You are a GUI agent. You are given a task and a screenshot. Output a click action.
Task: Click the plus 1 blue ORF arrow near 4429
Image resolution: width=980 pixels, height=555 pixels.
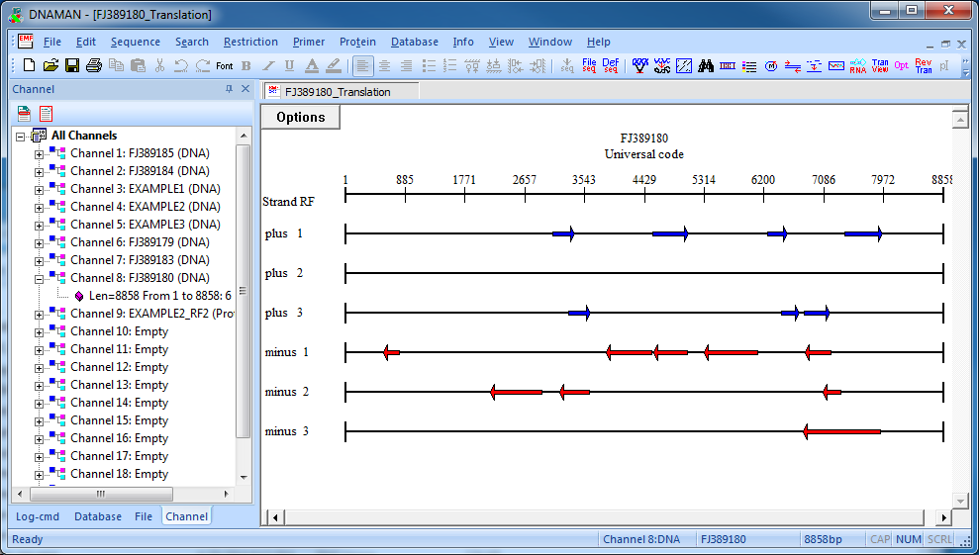[670, 234]
